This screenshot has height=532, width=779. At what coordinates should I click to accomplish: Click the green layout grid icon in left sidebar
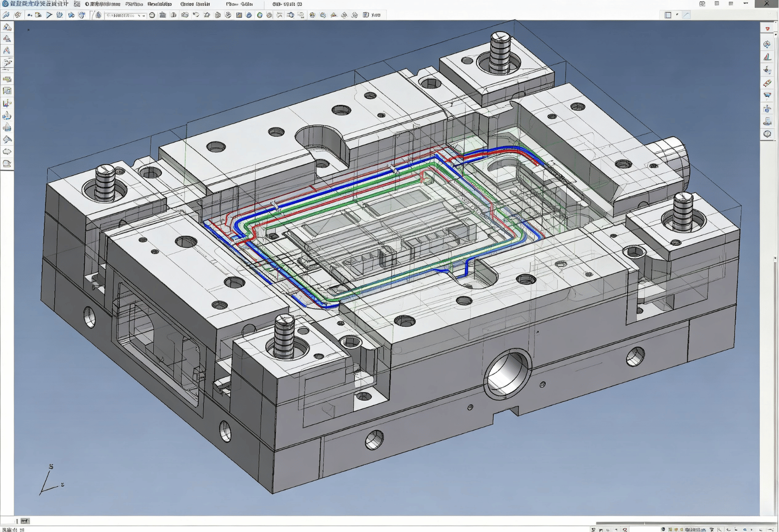(7, 91)
